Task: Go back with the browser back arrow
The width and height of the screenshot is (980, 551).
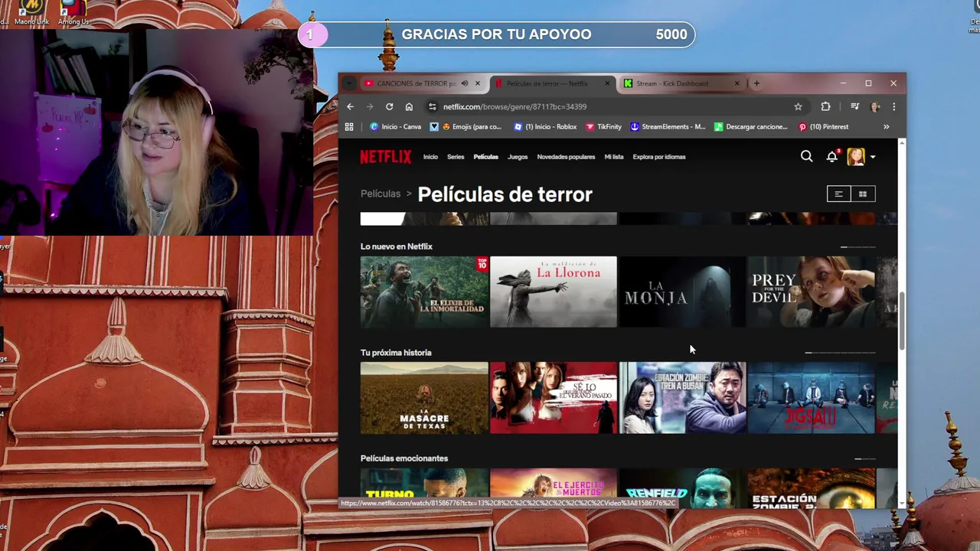Action: coord(350,106)
